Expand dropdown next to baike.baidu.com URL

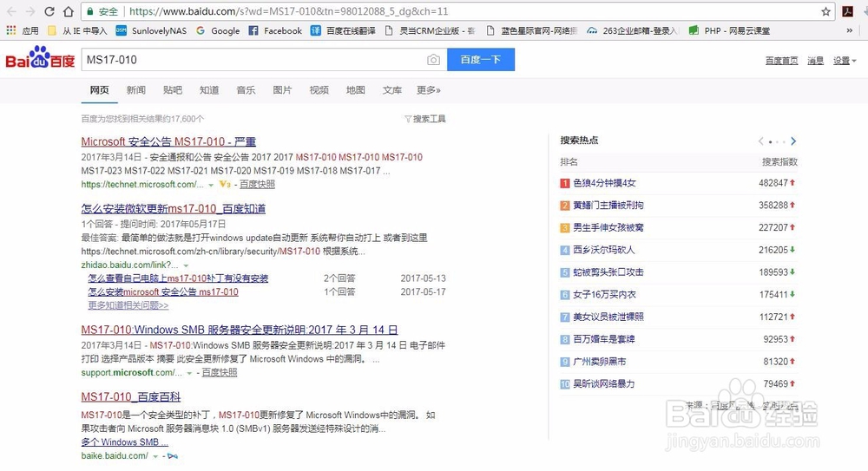[x=155, y=456]
